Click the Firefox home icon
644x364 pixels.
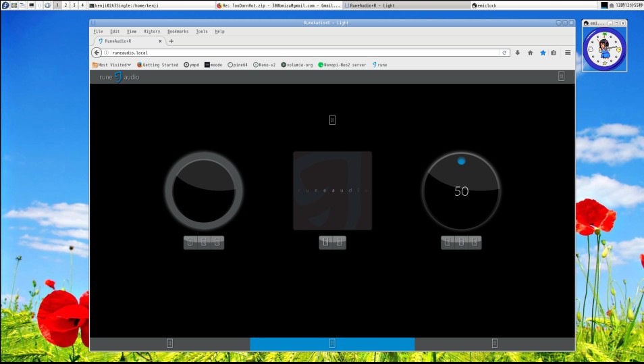point(530,53)
